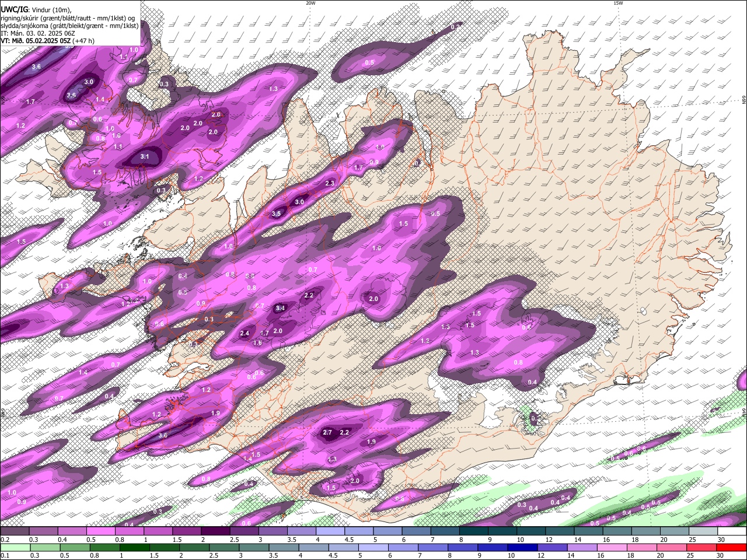Click the valid time 'VT: Mið. 05.02.2025 05Z (+47 h)'

click(48, 41)
